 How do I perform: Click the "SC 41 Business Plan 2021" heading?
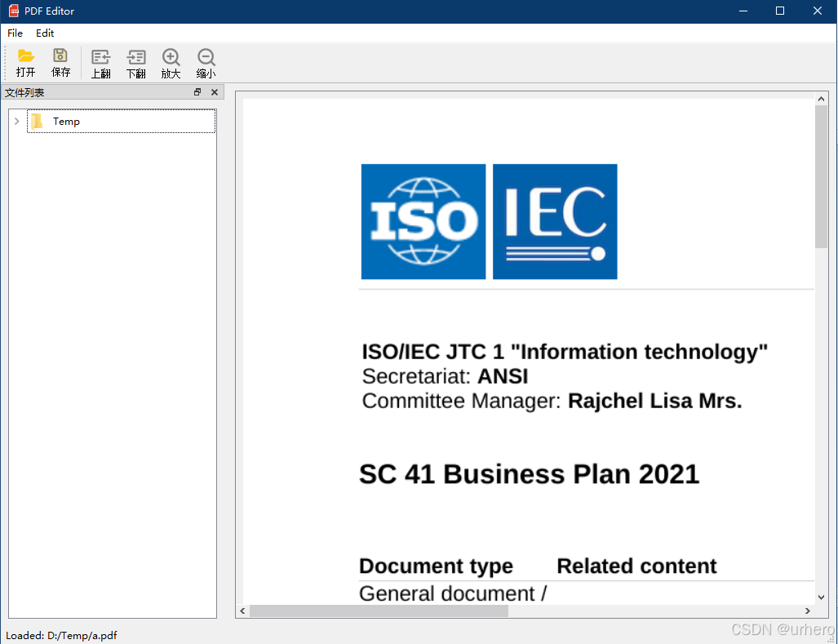[x=529, y=474]
